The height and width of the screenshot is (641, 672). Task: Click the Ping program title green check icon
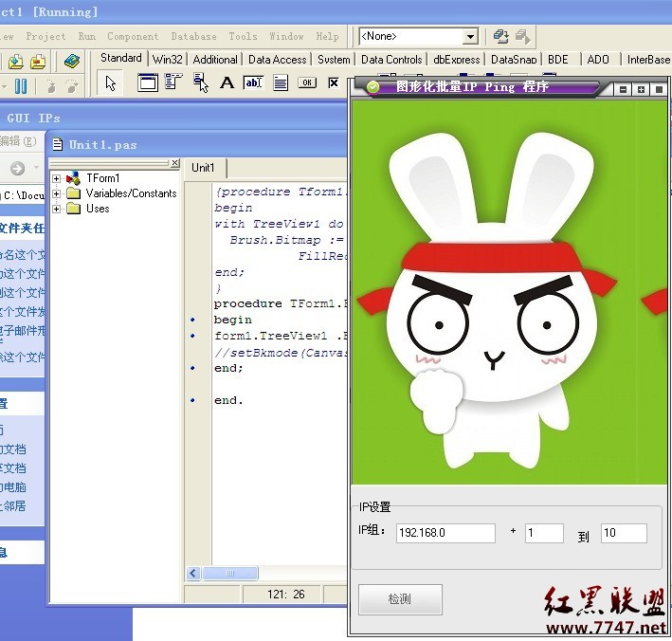[372, 87]
